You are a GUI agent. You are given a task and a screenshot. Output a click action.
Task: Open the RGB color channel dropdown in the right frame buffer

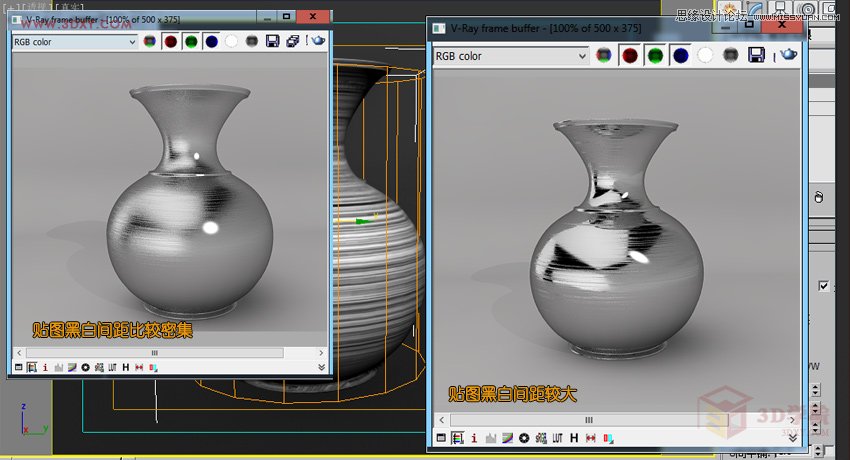(510, 56)
